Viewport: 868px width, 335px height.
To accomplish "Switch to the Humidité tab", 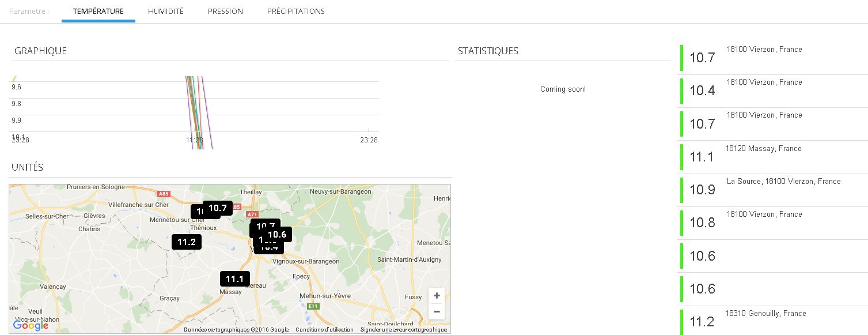I will [x=165, y=12].
